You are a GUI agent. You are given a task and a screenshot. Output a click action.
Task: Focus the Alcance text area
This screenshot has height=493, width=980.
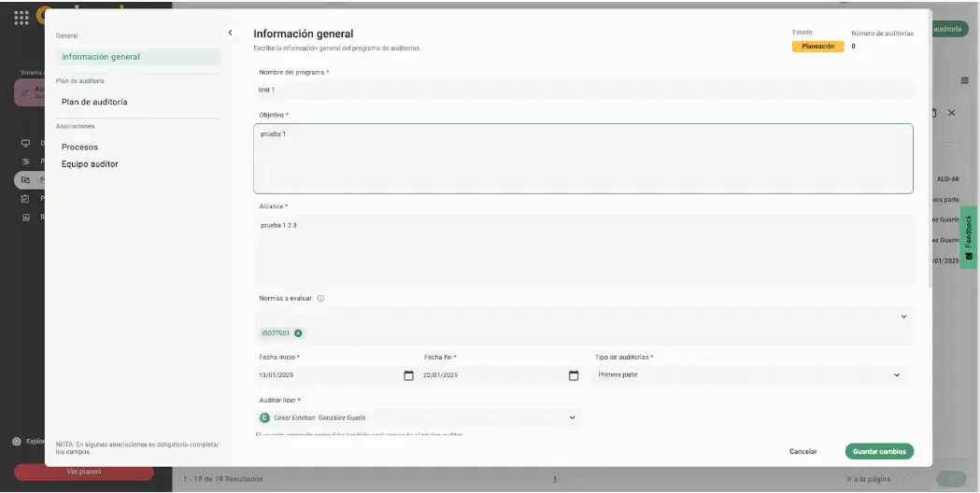583,250
